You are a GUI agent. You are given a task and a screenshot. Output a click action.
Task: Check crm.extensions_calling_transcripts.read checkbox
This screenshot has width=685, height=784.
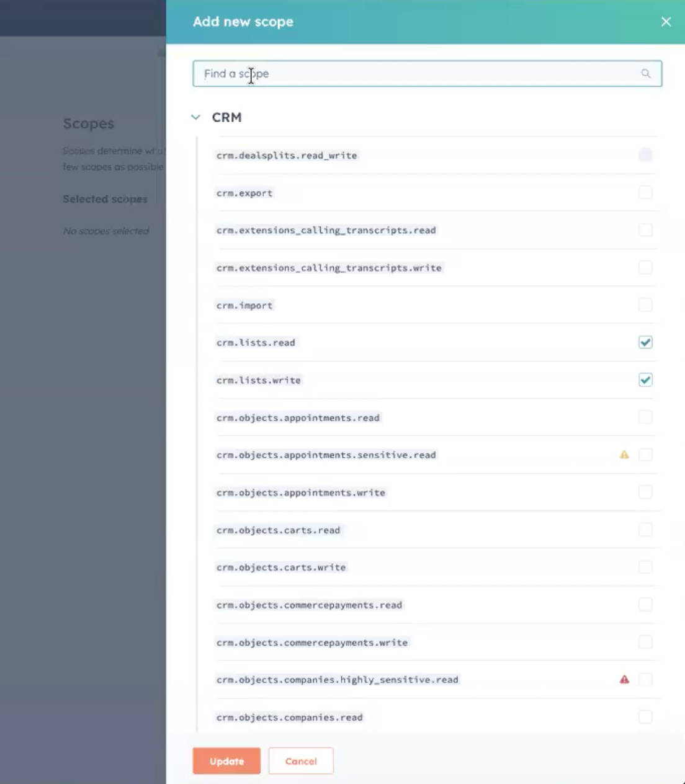coord(645,230)
